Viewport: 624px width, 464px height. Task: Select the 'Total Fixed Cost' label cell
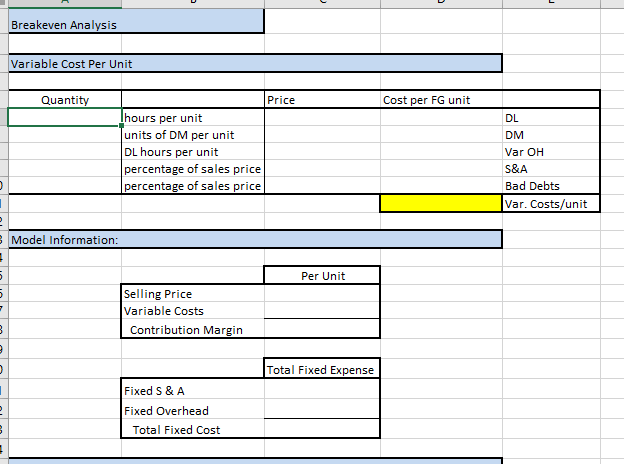tap(193, 429)
